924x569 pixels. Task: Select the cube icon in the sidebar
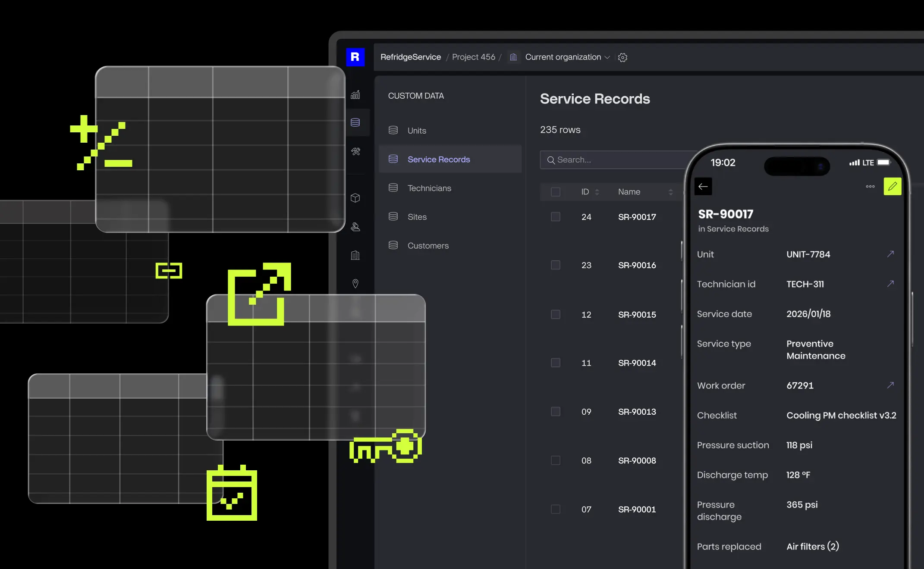(x=355, y=198)
